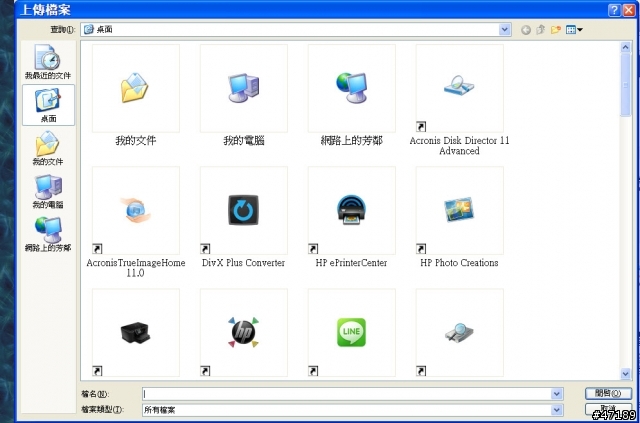Expand the file type (檔案類型) dropdown
640x423 pixels.
(x=556, y=410)
